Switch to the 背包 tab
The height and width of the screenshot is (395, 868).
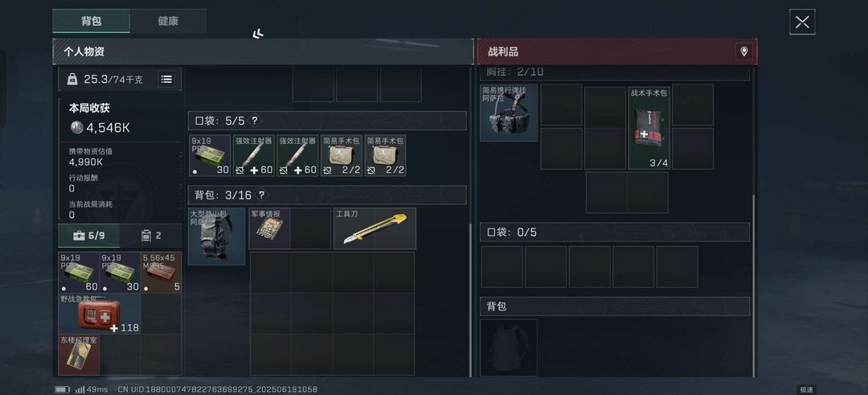pyautogui.click(x=92, y=21)
